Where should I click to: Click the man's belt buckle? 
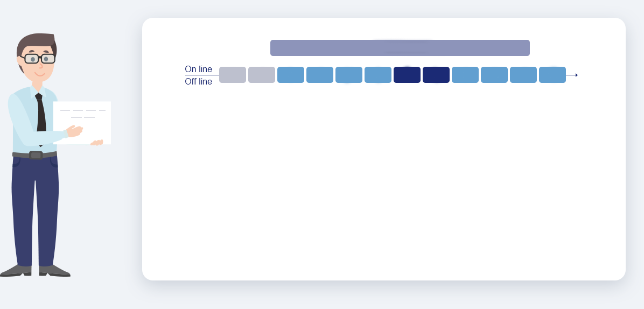tap(36, 155)
